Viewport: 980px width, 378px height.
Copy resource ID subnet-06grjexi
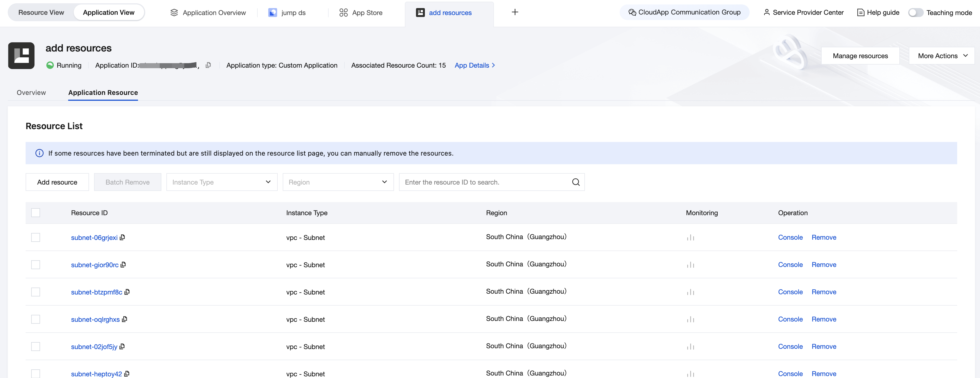(122, 237)
